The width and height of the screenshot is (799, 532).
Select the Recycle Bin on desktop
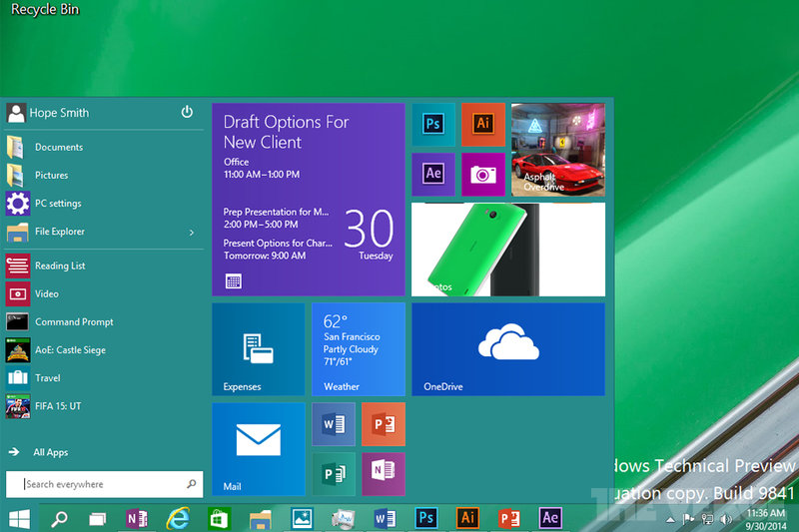pos(45,9)
